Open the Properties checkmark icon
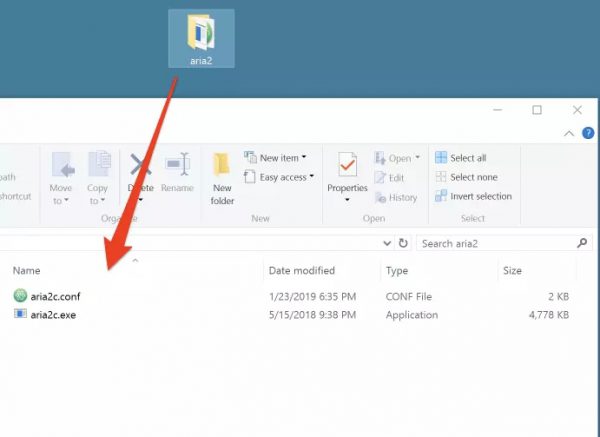The width and height of the screenshot is (600, 437). pos(347,165)
